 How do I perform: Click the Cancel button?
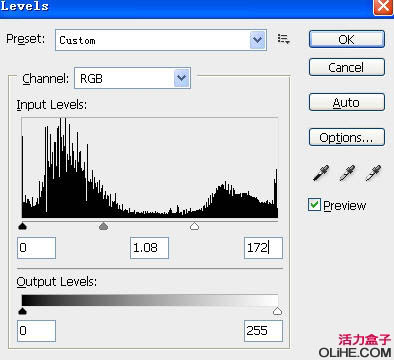[x=347, y=67]
